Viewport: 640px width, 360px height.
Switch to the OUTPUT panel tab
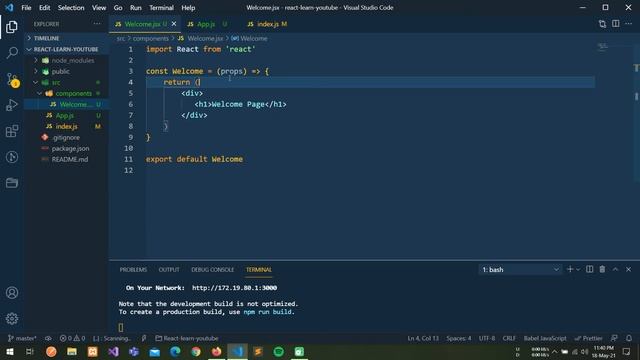pos(169,269)
